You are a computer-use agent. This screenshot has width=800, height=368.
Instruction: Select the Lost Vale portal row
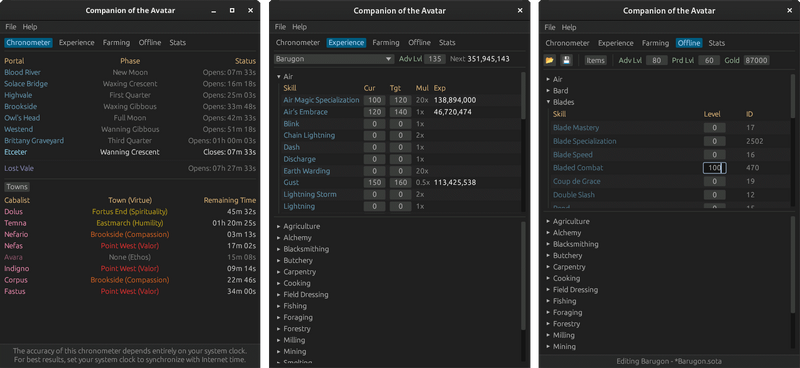130,168
